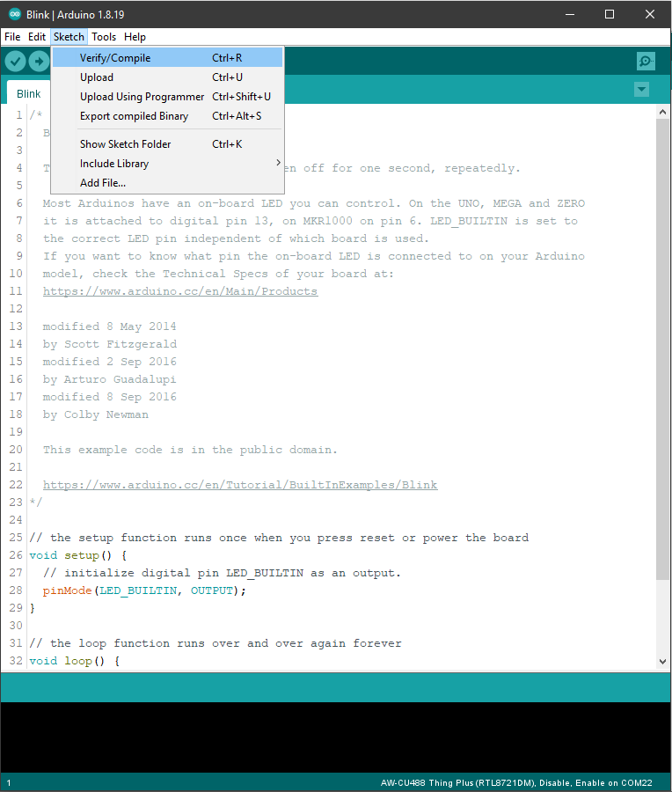Click the black console output area
This screenshot has height=792, width=672.
[x=336, y=737]
